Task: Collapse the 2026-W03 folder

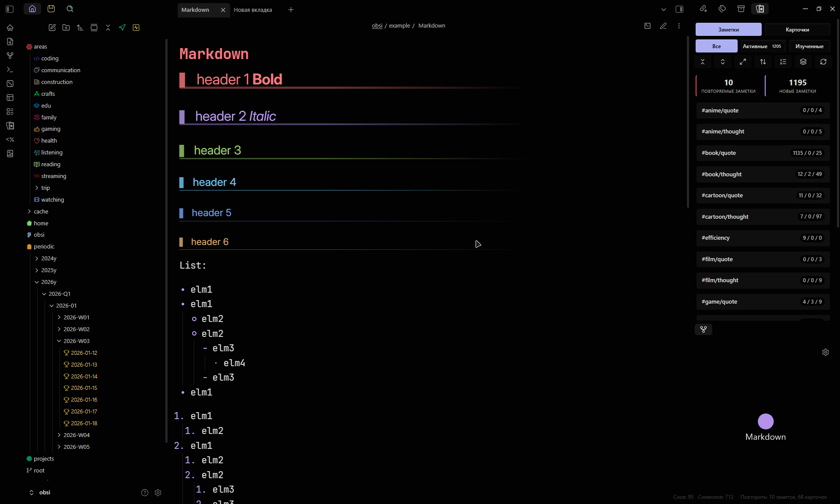Action: pyautogui.click(x=59, y=341)
